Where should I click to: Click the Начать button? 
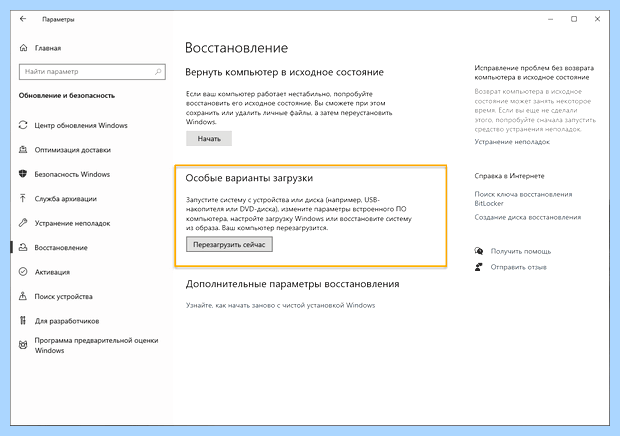click(209, 139)
